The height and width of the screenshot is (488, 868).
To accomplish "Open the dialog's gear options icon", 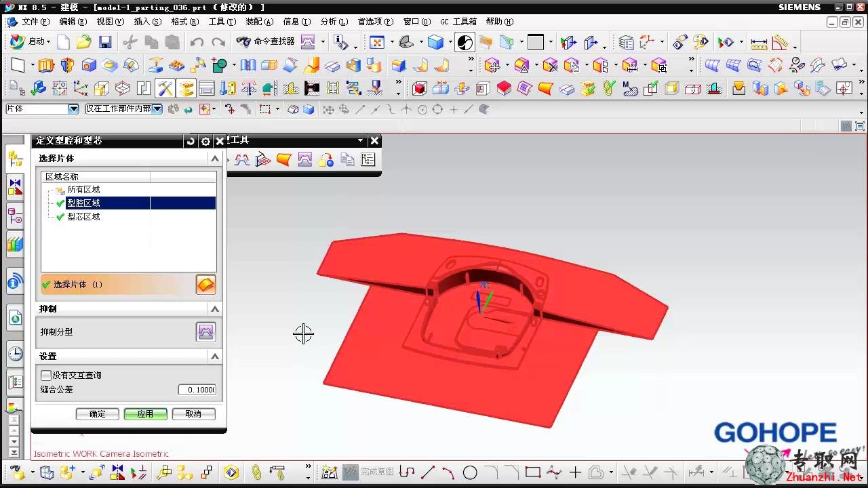I will [x=205, y=141].
